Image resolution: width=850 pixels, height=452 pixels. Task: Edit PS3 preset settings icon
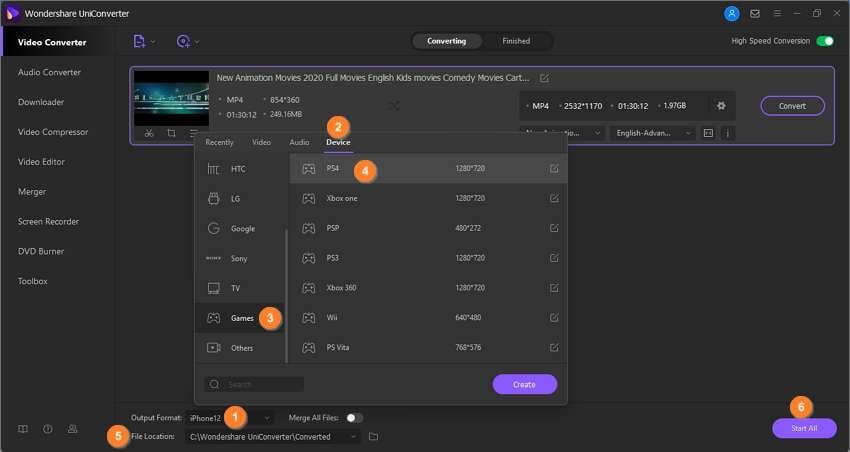554,258
